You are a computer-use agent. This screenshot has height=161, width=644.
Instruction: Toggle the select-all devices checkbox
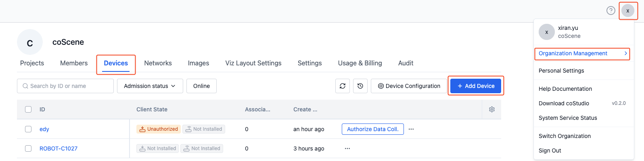pos(28,109)
